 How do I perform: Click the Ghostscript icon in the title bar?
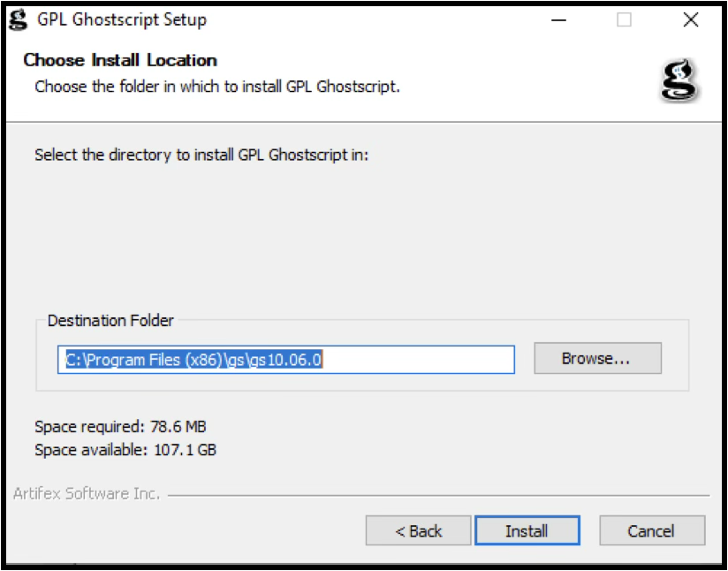coord(18,19)
